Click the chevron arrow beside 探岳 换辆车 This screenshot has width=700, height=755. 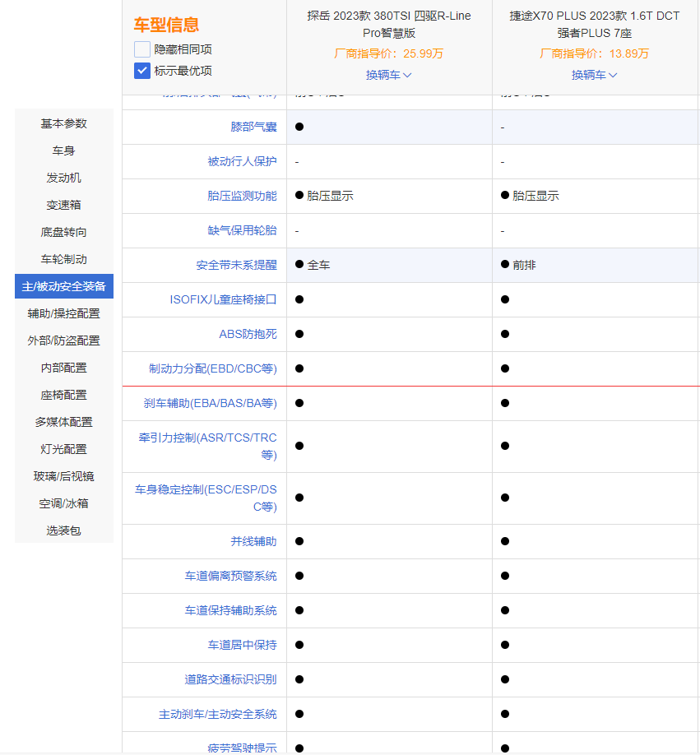(x=407, y=75)
